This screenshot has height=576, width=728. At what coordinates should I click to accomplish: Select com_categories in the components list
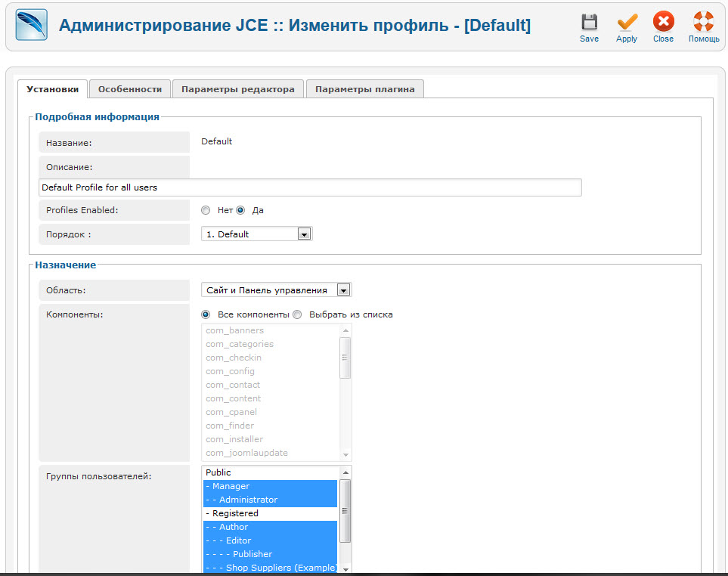click(271, 344)
